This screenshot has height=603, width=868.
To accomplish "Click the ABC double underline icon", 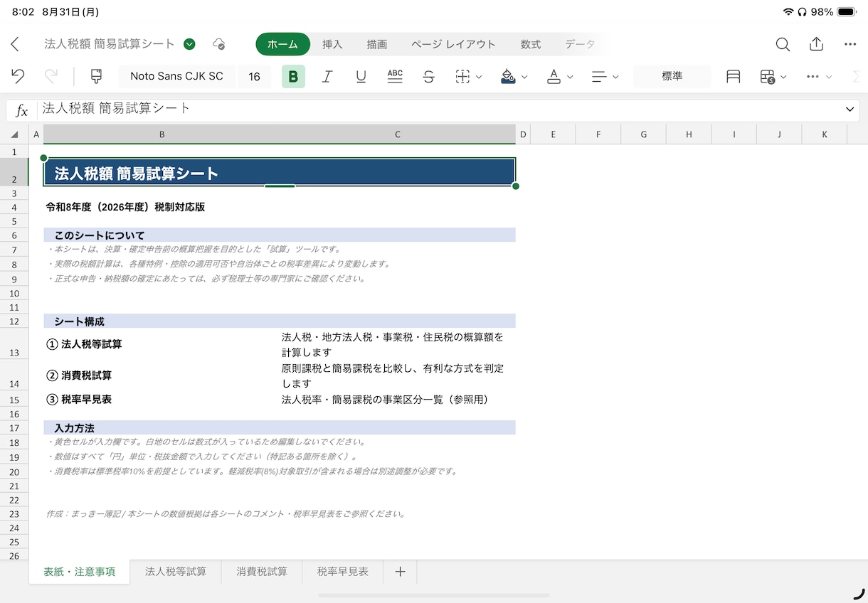I will pos(395,76).
